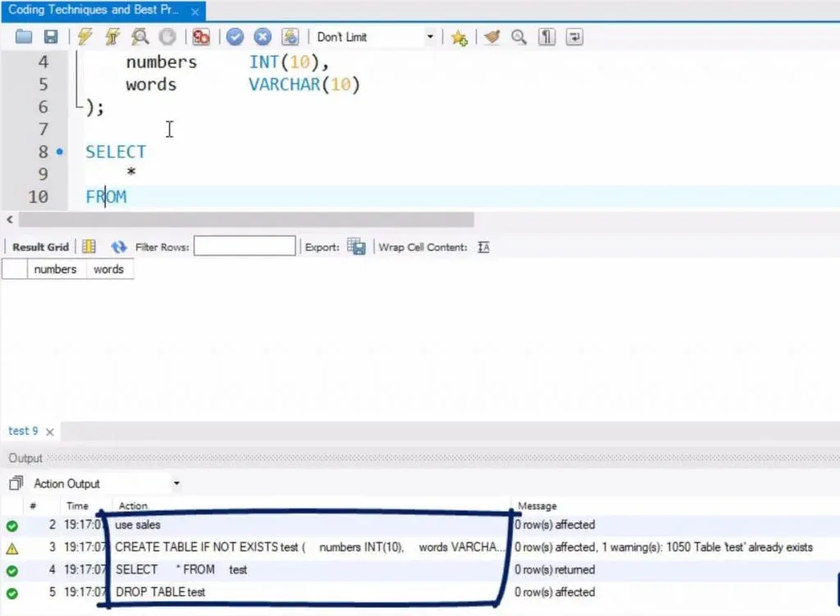
Task: Switch to the test 9 result tab
Action: click(x=24, y=431)
